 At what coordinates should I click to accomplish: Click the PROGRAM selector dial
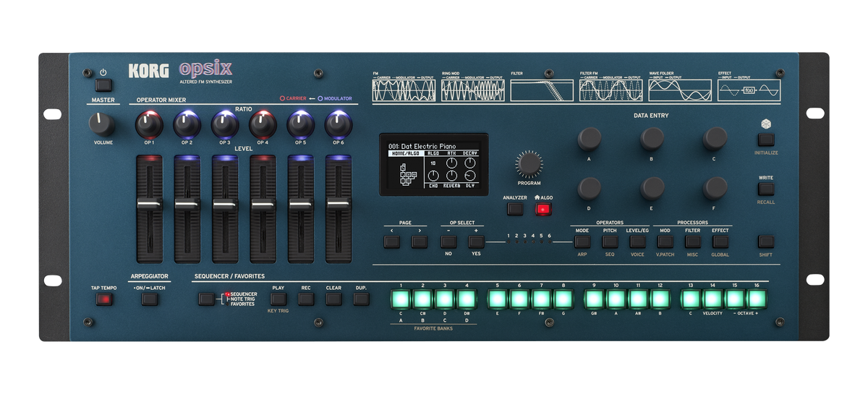(x=529, y=163)
